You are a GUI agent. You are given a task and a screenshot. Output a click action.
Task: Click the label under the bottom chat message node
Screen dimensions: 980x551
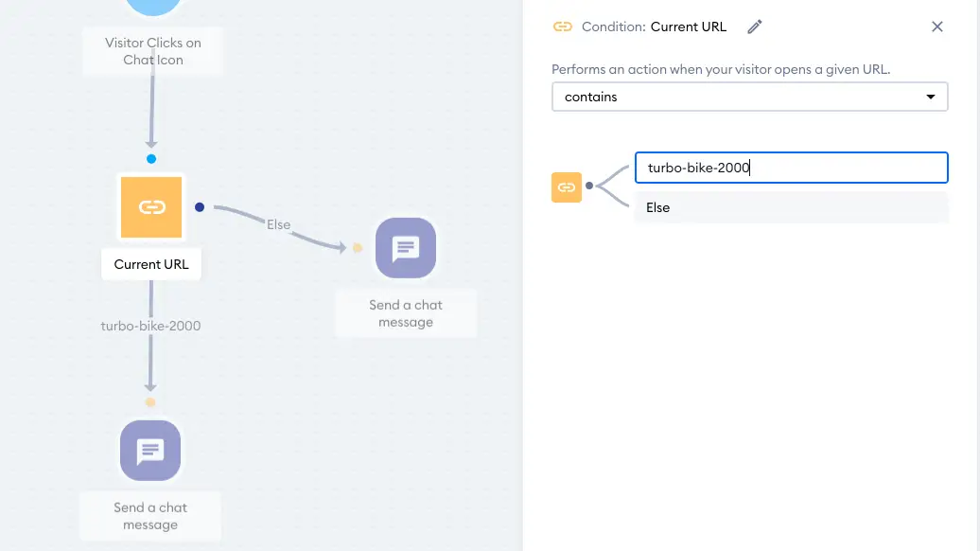pos(150,516)
